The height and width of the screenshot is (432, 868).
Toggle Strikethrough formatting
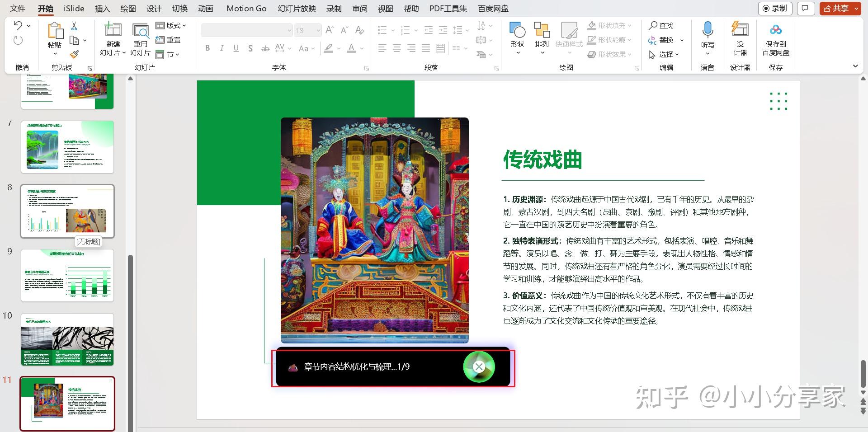pos(265,48)
